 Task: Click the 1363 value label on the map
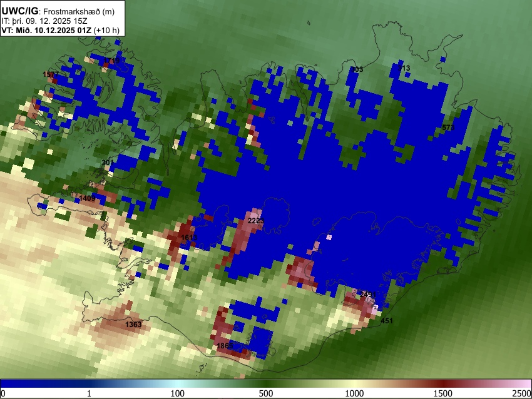[133, 325]
